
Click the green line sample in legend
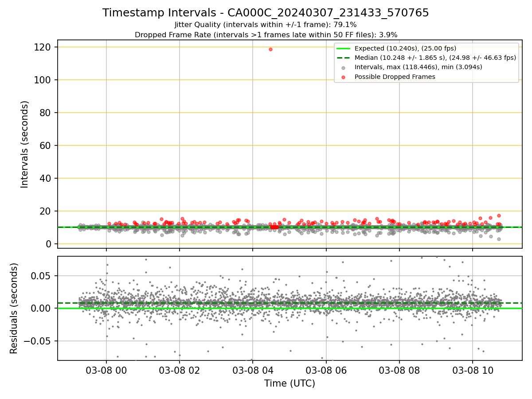344,48
